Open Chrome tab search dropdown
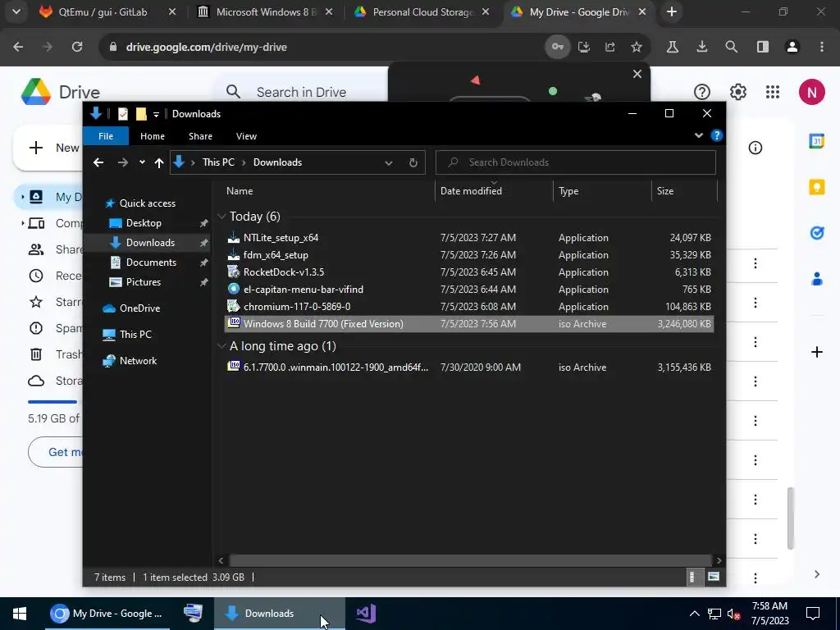The width and height of the screenshot is (840, 630). point(16,11)
